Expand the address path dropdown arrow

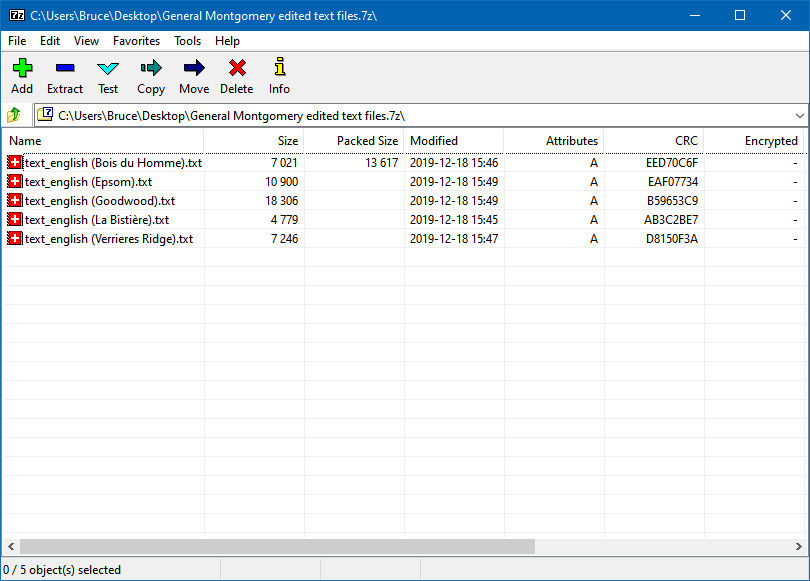pos(799,115)
